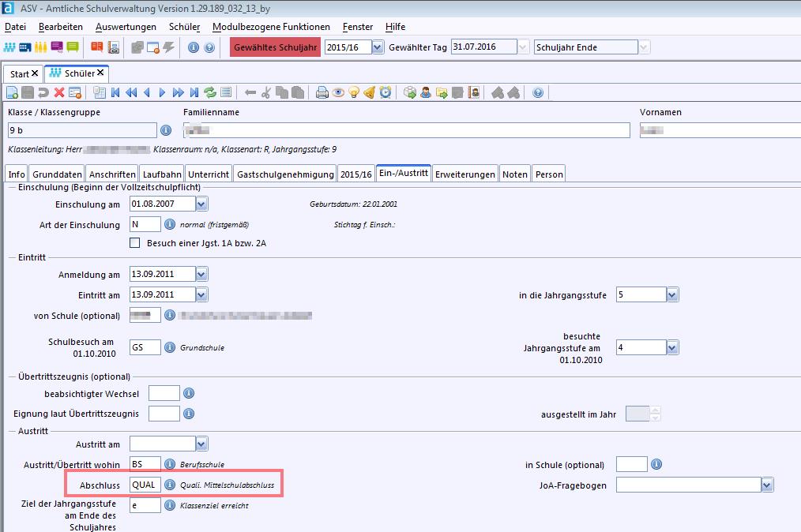Viewport: 801px width, 532px height.
Task: Close the Schüler tab
Action: (100, 73)
